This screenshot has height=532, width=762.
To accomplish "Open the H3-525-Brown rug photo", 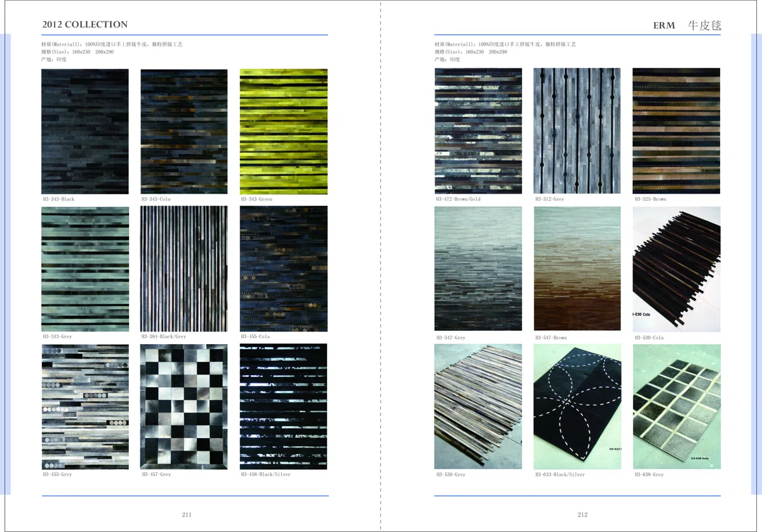I will (677, 131).
